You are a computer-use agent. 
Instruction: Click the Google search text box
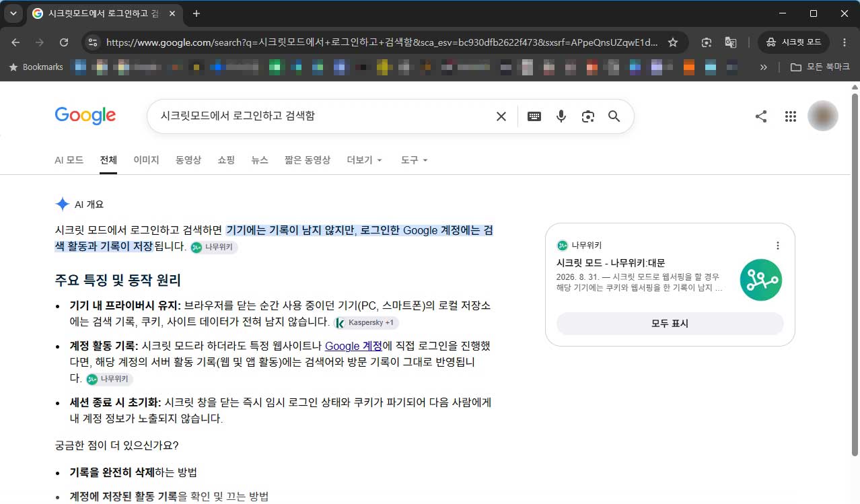point(323,116)
